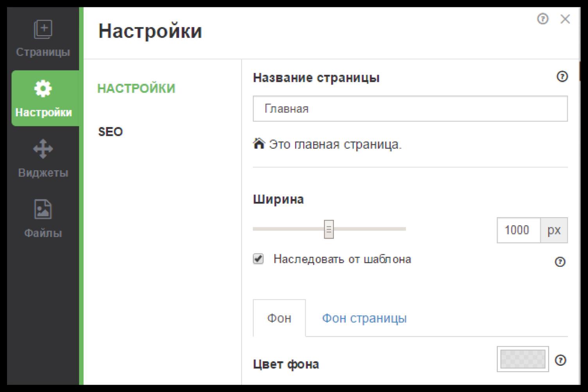
Task: Click the home icon before Это главная страница
Action: click(x=259, y=144)
